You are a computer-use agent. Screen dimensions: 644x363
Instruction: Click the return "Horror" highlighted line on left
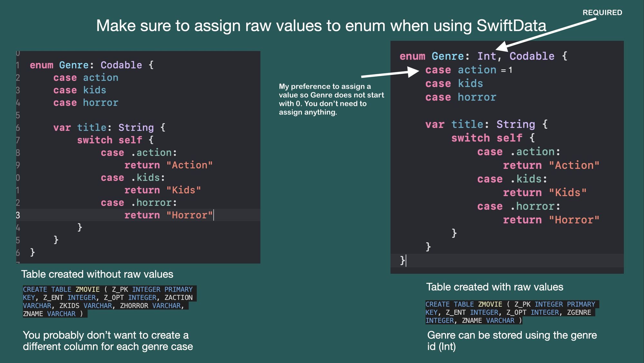tap(168, 215)
